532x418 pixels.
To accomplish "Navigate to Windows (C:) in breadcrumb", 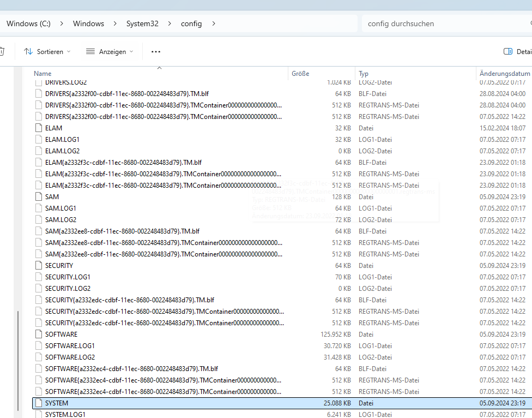I will pos(28,23).
